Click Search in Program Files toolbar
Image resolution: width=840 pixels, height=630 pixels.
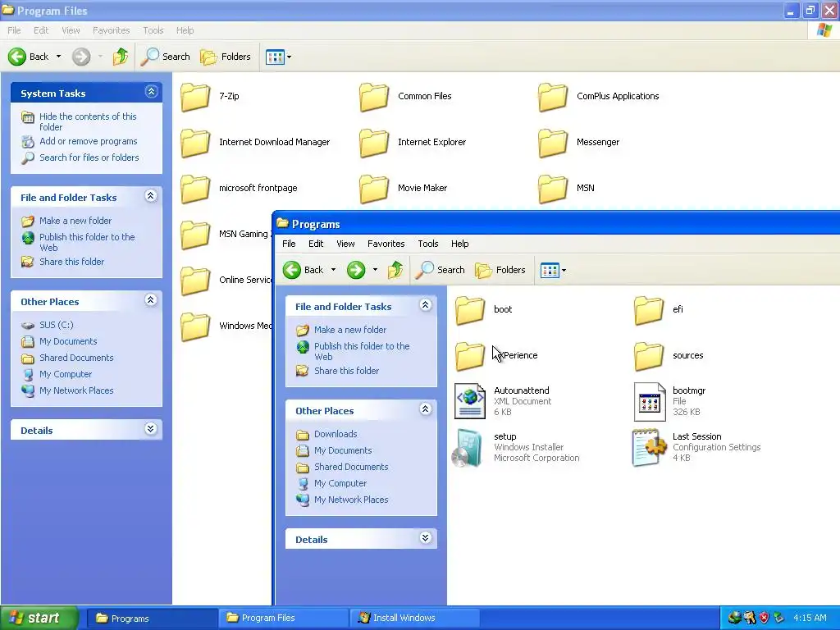coord(166,57)
